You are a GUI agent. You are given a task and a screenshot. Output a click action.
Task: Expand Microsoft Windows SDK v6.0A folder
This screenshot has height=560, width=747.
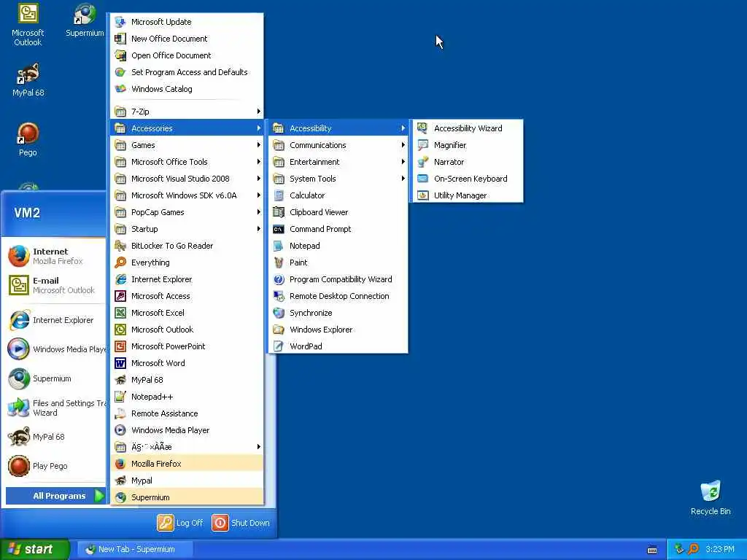(187, 195)
